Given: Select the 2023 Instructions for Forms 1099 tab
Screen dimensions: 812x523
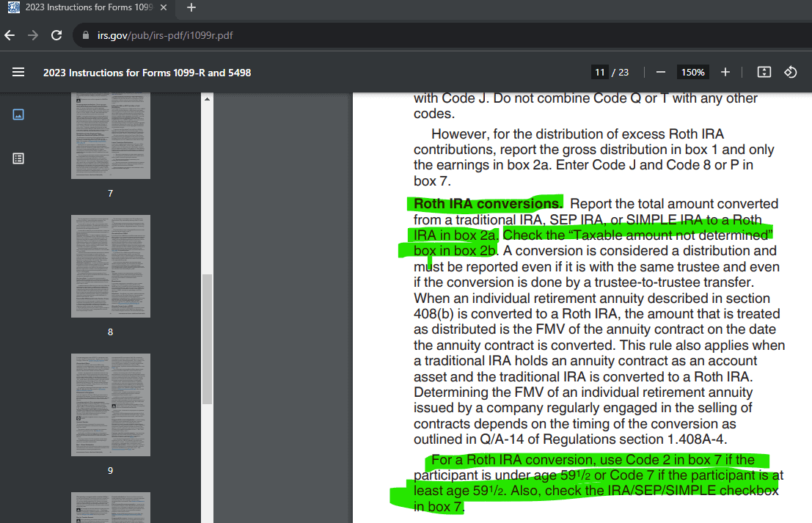Looking at the screenshot, I should tap(88, 8).
